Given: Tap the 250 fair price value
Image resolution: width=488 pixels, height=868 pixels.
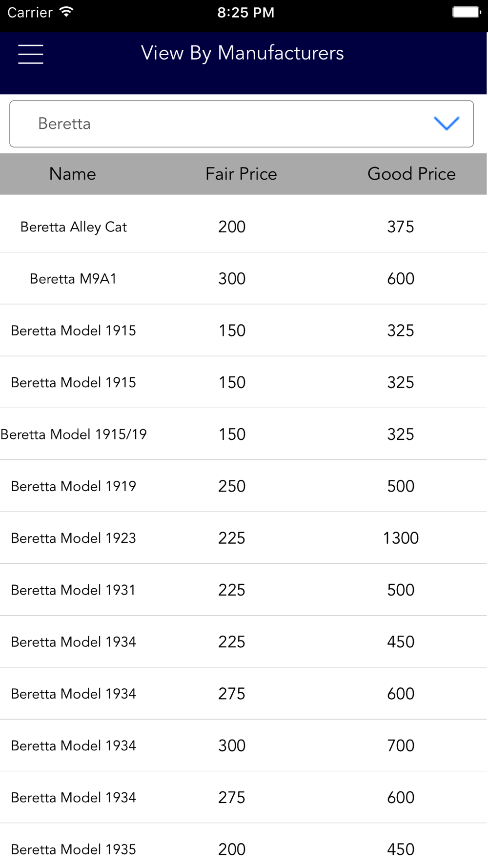Looking at the screenshot, I should tap(232, 486).
